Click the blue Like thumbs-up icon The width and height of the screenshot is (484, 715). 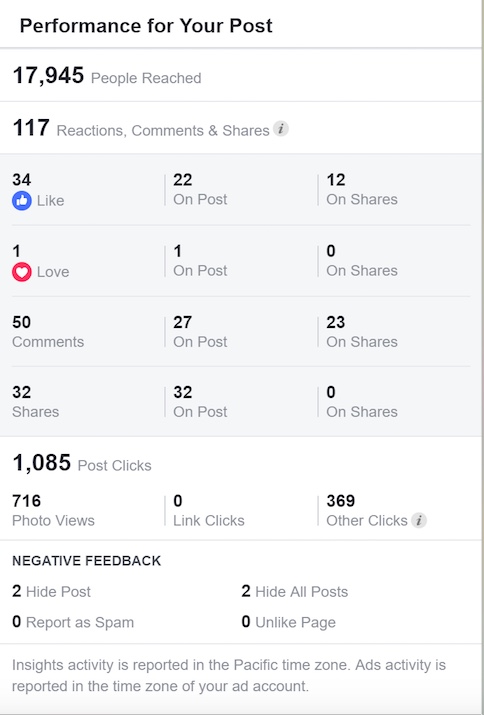coord(22,201)
